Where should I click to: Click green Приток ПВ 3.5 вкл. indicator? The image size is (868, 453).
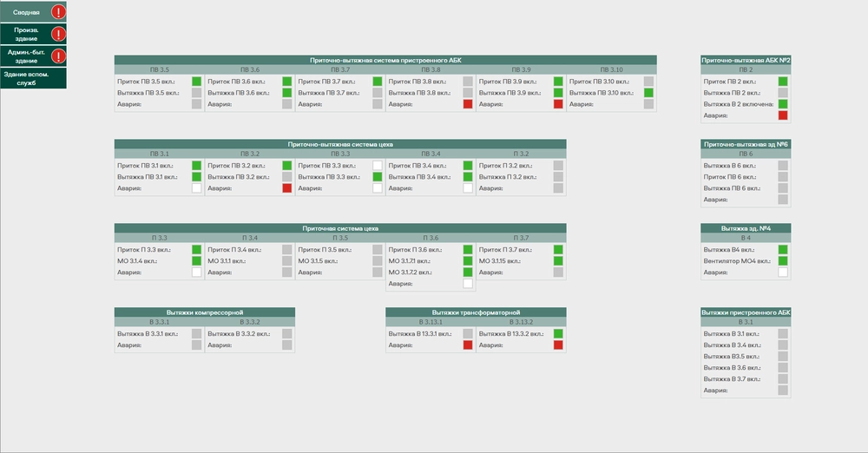197,81
